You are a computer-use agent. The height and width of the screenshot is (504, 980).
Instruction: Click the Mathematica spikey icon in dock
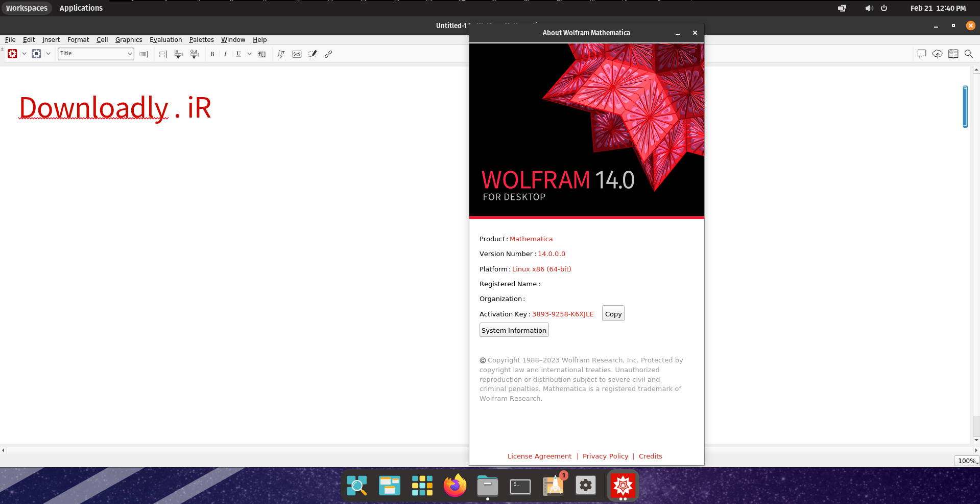(x=623, y=486)
